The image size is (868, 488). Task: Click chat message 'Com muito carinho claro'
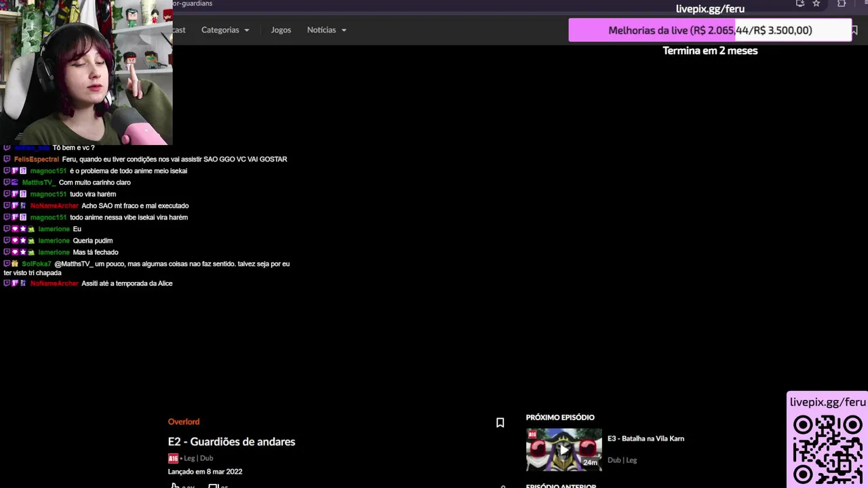point(95,182)
